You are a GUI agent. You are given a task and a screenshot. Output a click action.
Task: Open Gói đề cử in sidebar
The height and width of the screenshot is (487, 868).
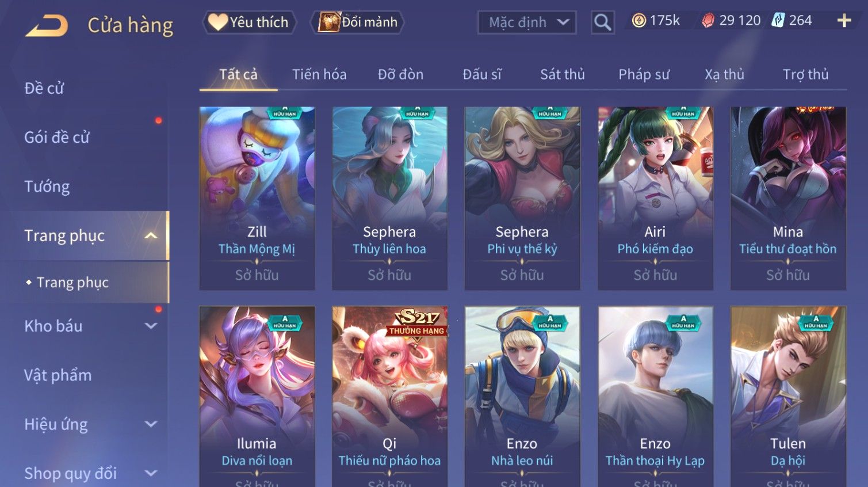pos(57,137)
